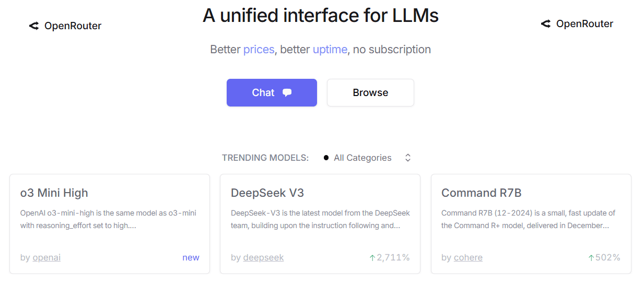
Task: Open the All Categories dropdown label
Action: pyautogui.click(x=362, y=158)
